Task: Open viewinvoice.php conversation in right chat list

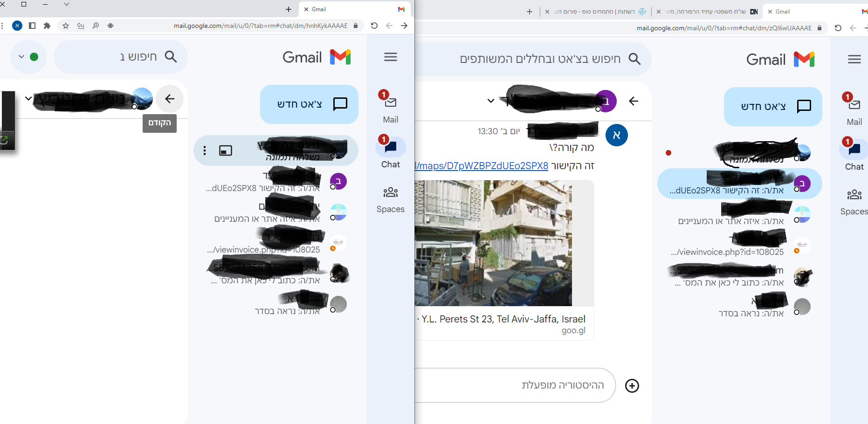Action: [739, 245]
